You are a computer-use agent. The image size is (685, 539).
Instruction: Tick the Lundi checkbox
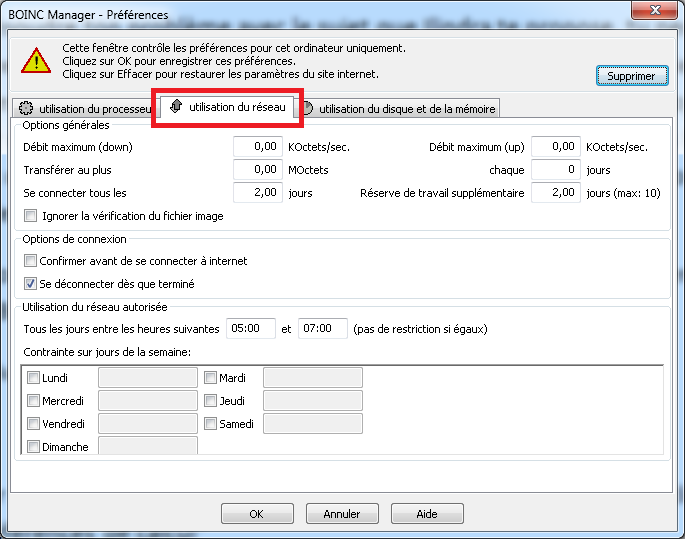[x=33, y=377]
